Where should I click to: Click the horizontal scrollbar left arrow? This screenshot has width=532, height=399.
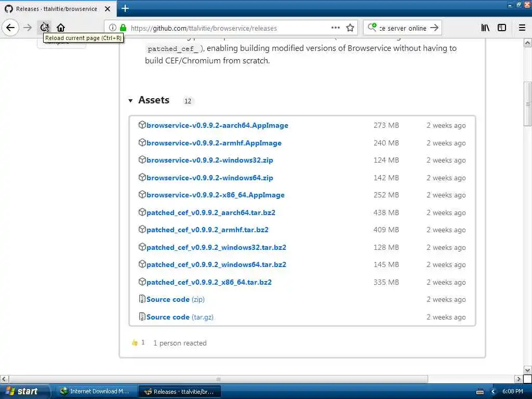pos(4,379)
